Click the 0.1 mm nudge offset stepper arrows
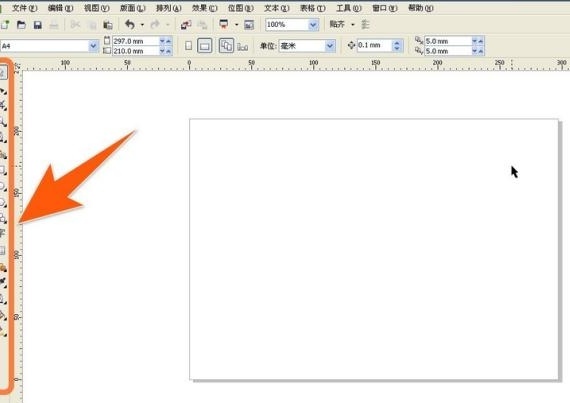 (397, 45)
